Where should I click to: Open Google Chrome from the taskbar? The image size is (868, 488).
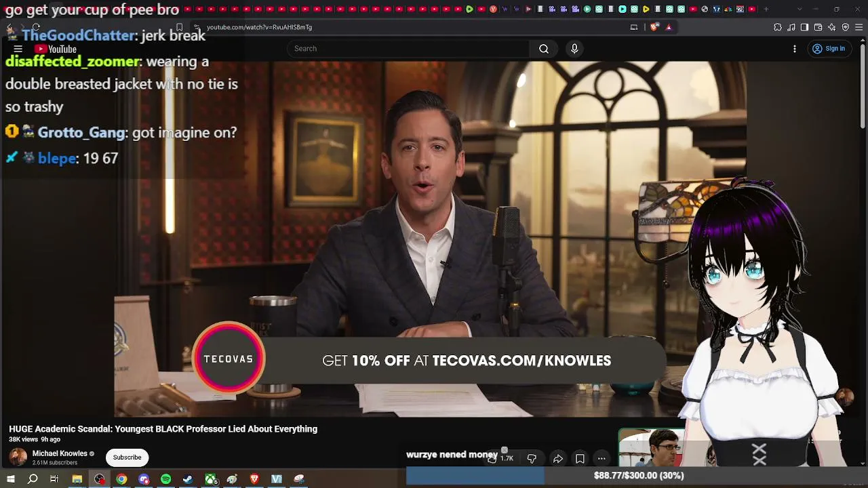click(121, 479)
